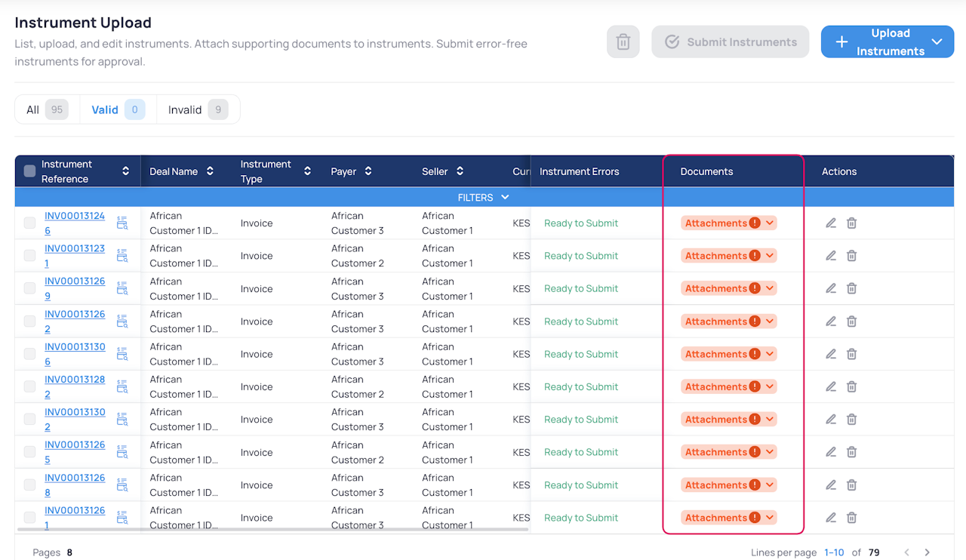Expand the FILTERS bar
966x560 pixels.
(x=483, y=198)
